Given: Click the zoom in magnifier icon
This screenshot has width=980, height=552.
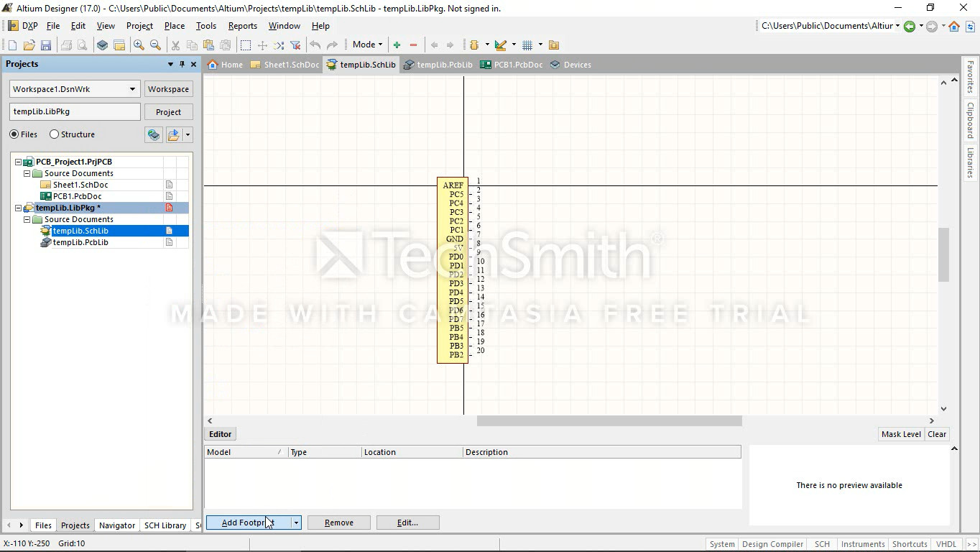Looking at the screenshot, I should coord(139,45).
